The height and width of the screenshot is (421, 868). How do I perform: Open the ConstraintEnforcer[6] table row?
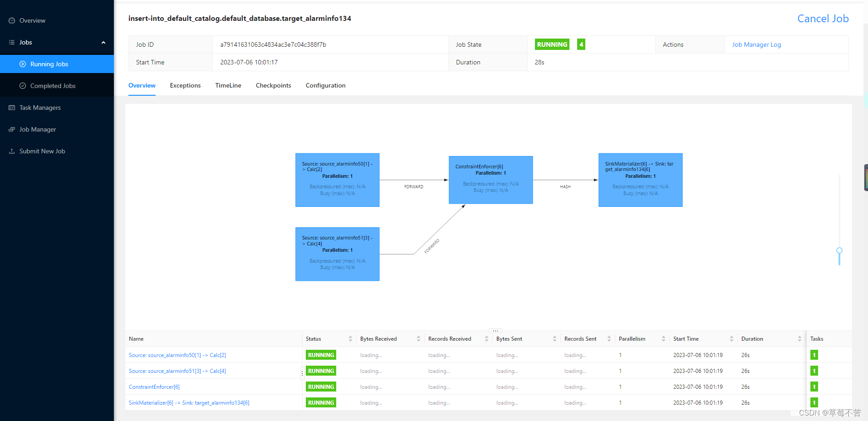[154, 387]
